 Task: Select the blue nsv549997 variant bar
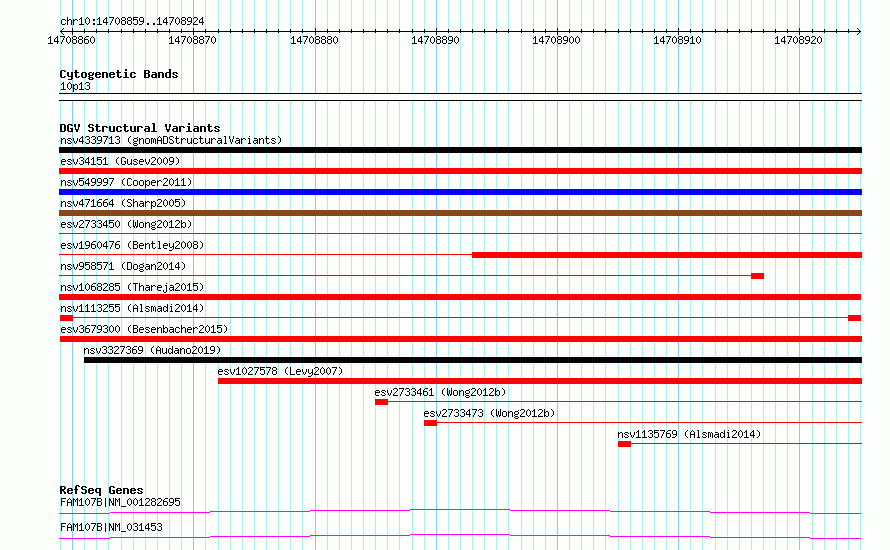[460, 192]
